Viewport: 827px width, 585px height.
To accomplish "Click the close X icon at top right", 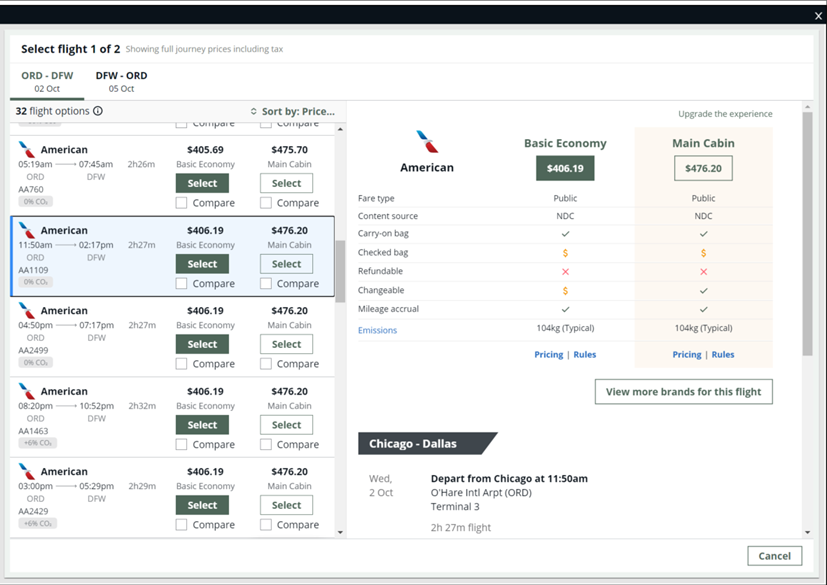I will click(818, 16).
